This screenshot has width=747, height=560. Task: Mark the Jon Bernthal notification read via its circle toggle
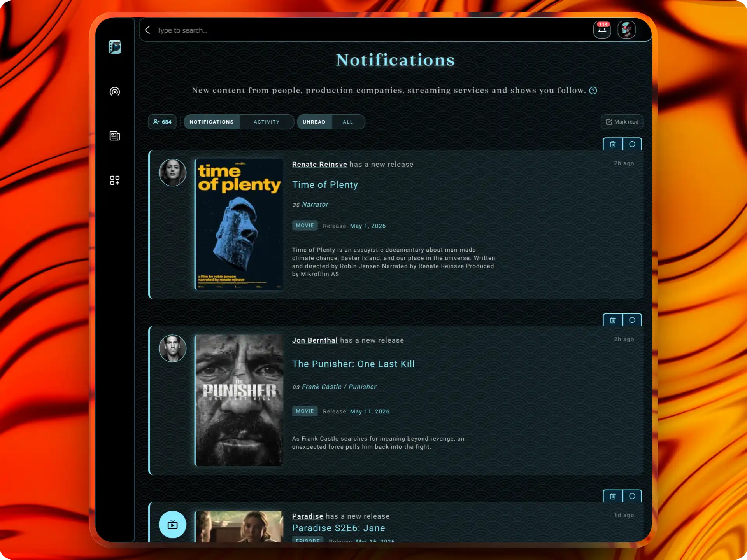pos(632,320)
